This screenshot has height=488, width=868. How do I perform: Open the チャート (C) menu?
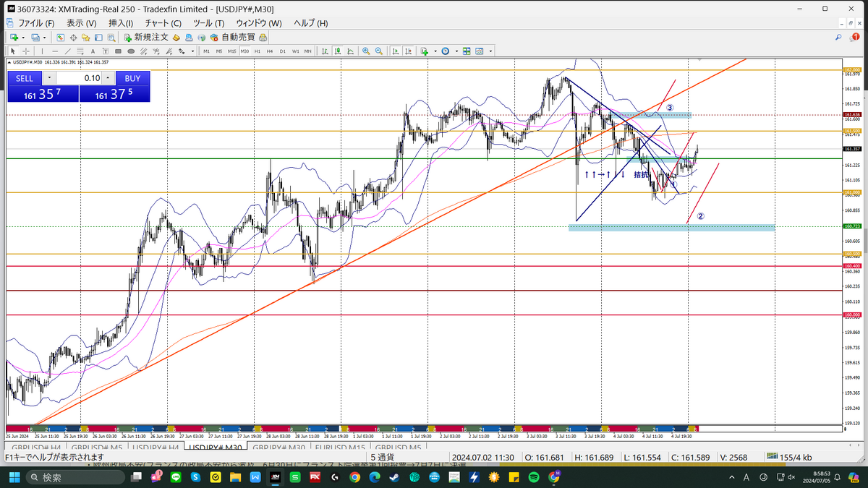163,23
